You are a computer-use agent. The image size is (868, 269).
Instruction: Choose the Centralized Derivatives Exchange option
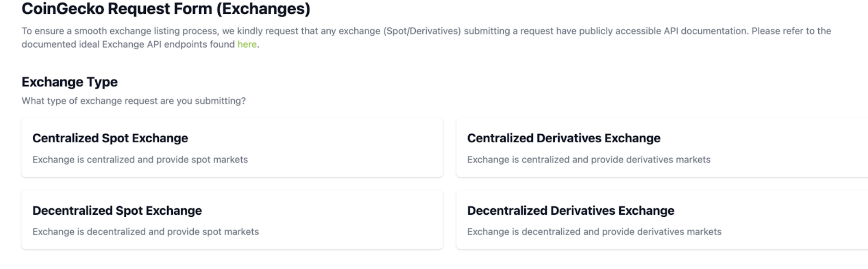pyautogui.click(x=662, y=147)
